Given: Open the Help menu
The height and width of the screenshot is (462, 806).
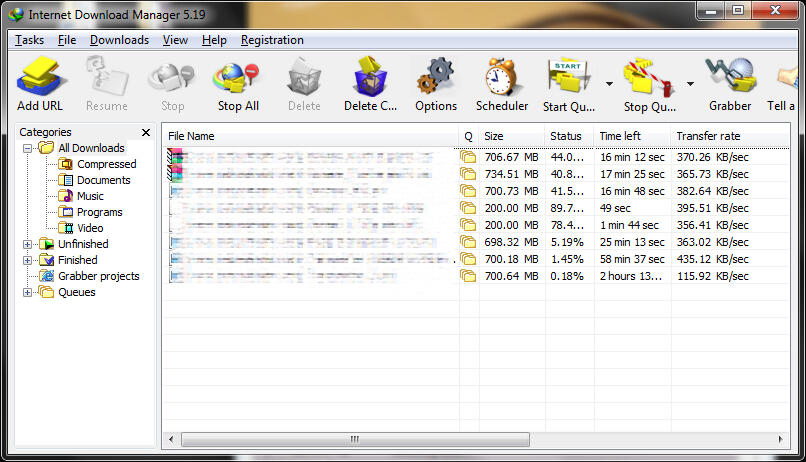Looking at the screenshot, I should tap(214, 40).
